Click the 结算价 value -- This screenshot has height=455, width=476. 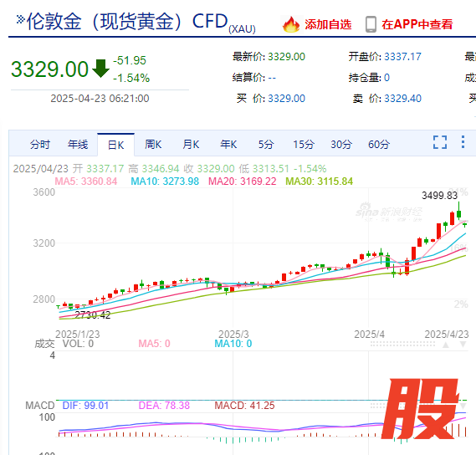tap(272, 78)
